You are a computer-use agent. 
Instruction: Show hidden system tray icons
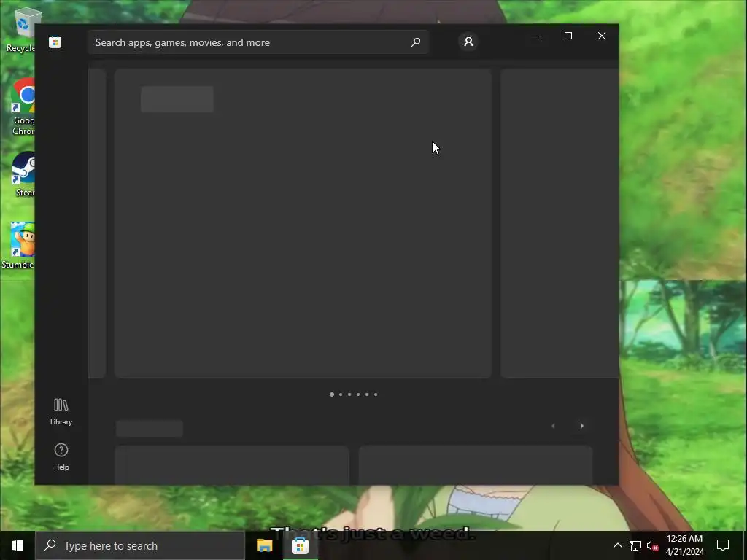click(x=617, y=545)
